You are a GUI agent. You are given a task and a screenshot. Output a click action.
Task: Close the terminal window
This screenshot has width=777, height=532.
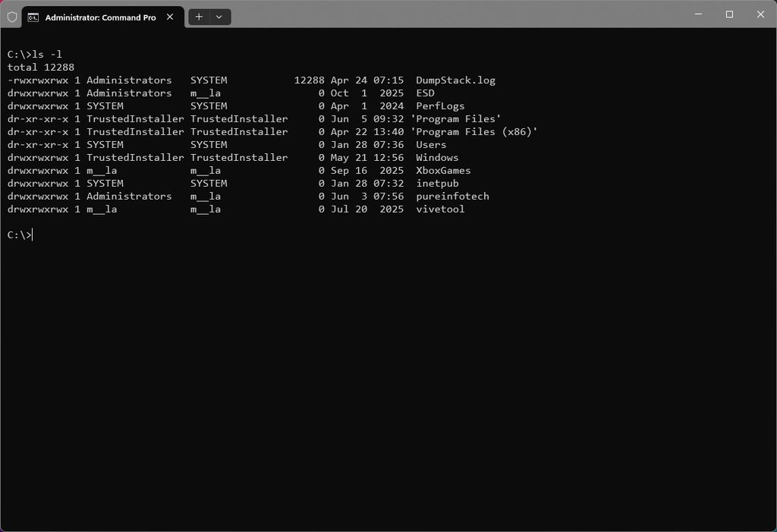(760, 14)
